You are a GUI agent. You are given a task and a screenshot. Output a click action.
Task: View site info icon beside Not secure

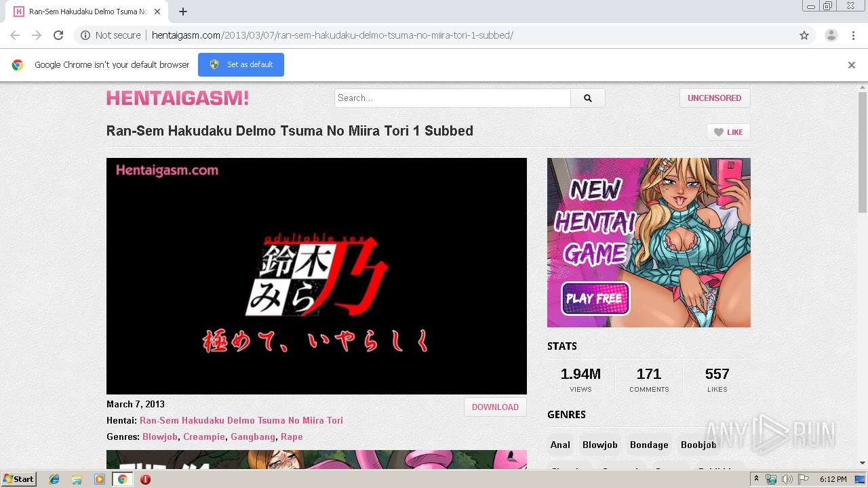85,35
